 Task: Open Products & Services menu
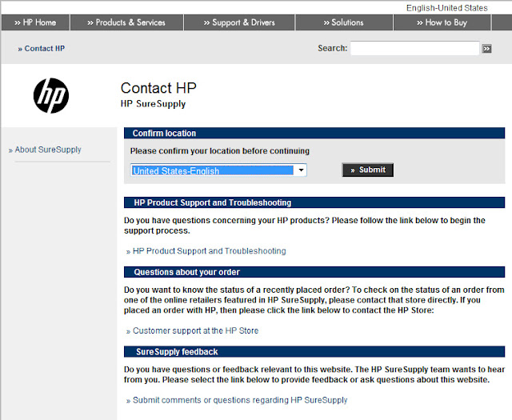[126, 22]
